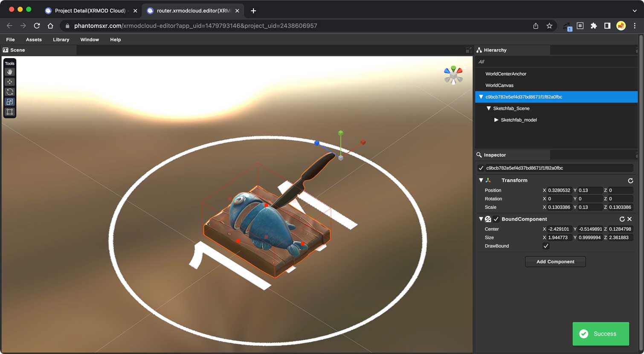Open the Chrome three-dot menu
Viewport: 644px width, 354px height.
click(x=635, y=26)
